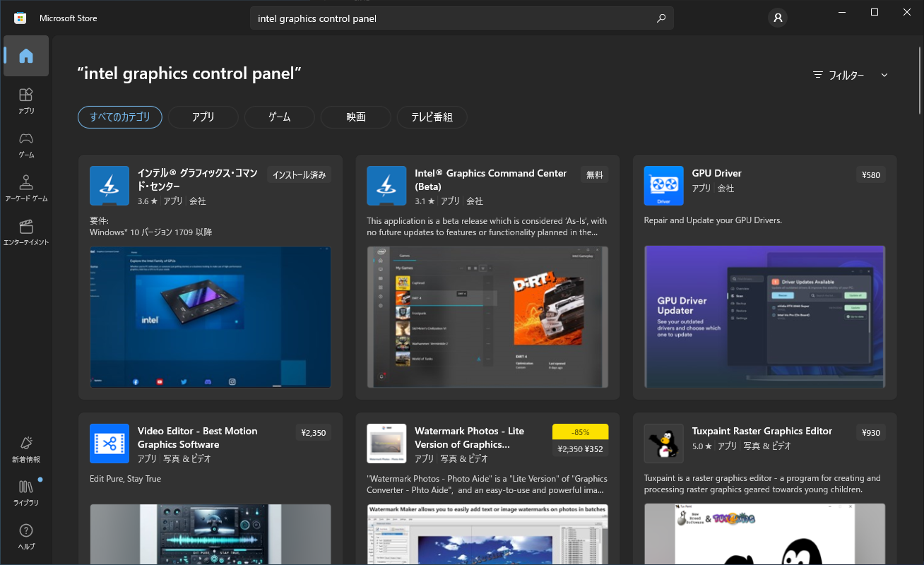This screenshot has width=924, height=565.
Task: Click the 無料 button for Graphics Command Center Beta
Action: (x=595, y=174)
